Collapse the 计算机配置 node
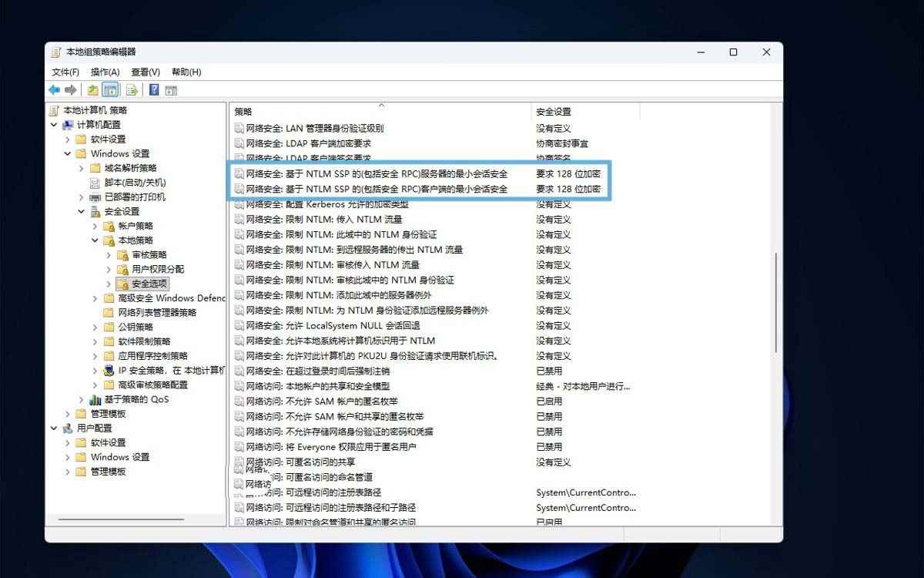Image resolution: width=924 pixels, height=578 pixels. 54,125
